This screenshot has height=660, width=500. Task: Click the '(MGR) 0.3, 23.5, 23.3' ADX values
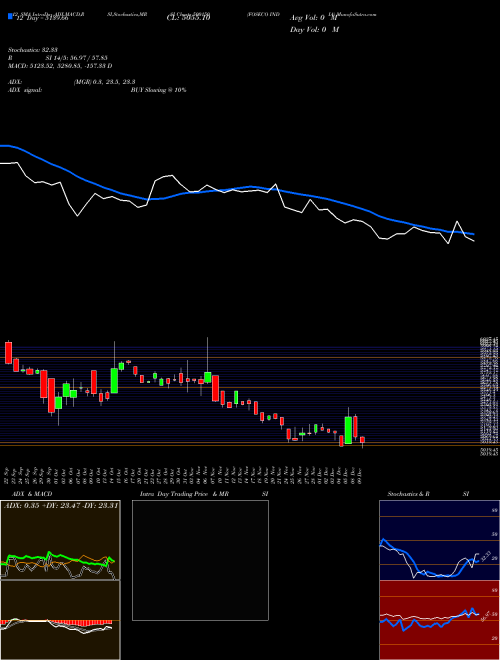click(x=104, y=82)
